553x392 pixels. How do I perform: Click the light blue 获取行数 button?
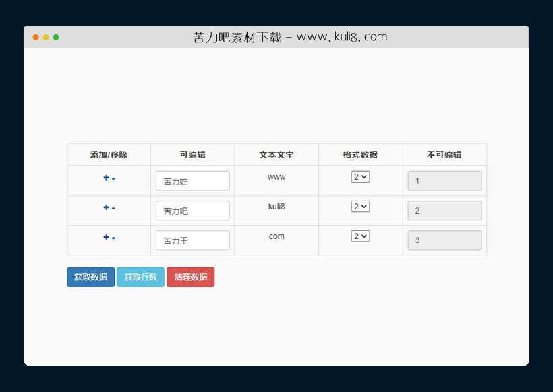click(x=140, y=277)
